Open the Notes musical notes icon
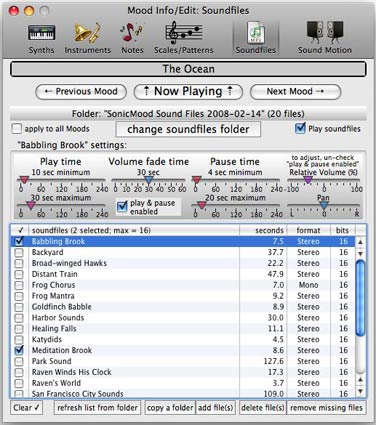Viewport: 376px width, 425px height. tap(132, 32)
